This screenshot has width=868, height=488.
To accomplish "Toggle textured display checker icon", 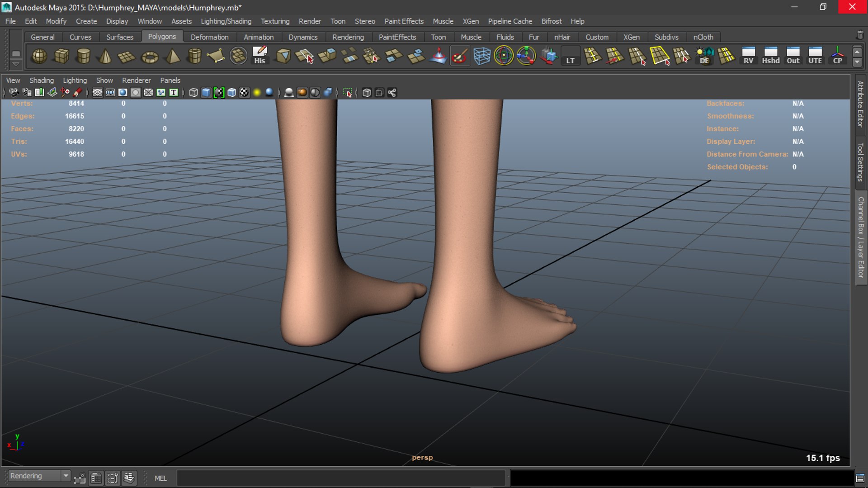I will point(244,93).
